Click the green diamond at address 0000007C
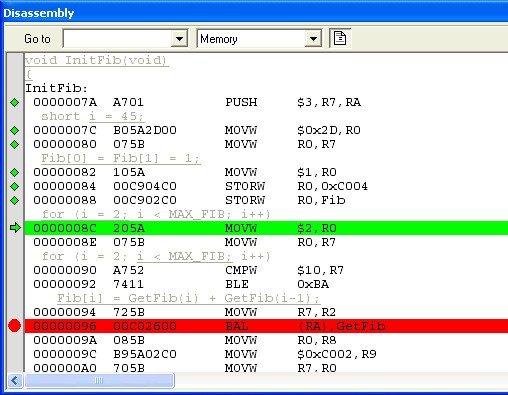This screenshot has height=395, width=508. point(15,130)
